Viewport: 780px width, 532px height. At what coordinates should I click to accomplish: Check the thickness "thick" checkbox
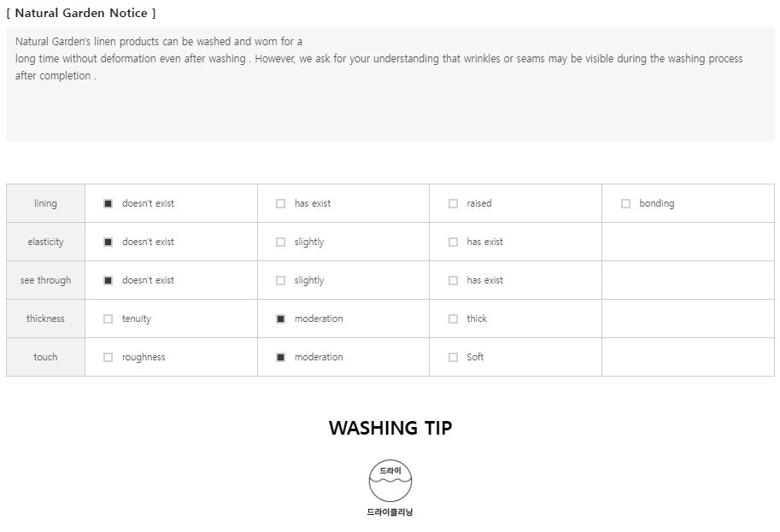[x=453, y=319]
